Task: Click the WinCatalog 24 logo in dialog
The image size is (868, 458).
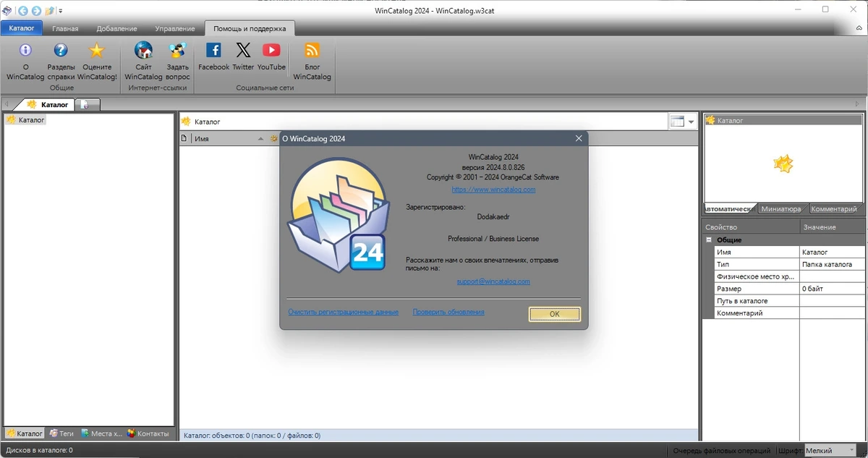Action: (337, 215)
